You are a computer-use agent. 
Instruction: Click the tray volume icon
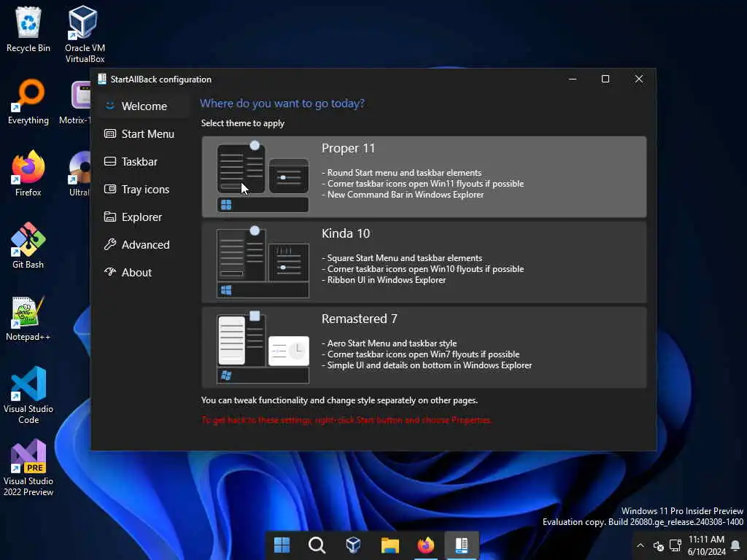tap(659, 545)
